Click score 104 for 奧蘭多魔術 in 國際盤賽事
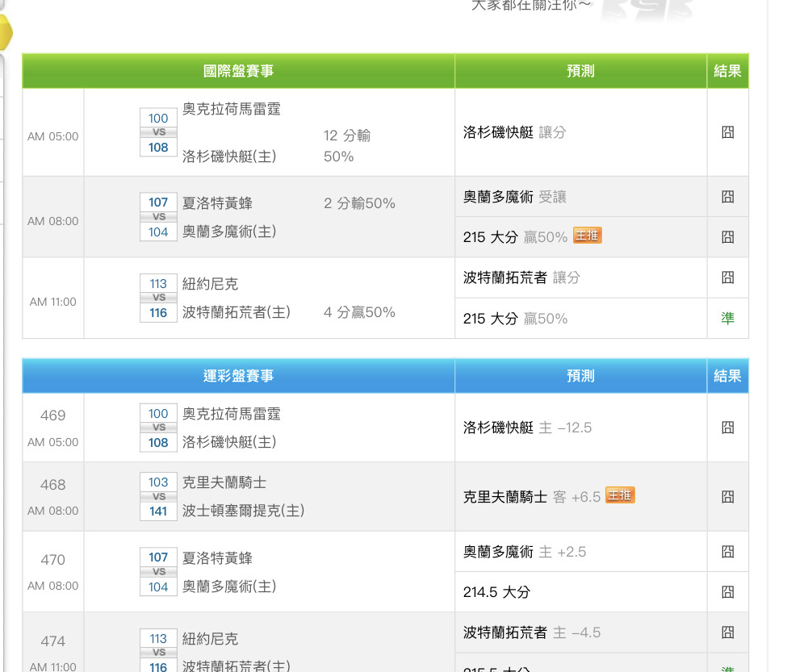This screenshot has width=787, height=672. point(158,232)
